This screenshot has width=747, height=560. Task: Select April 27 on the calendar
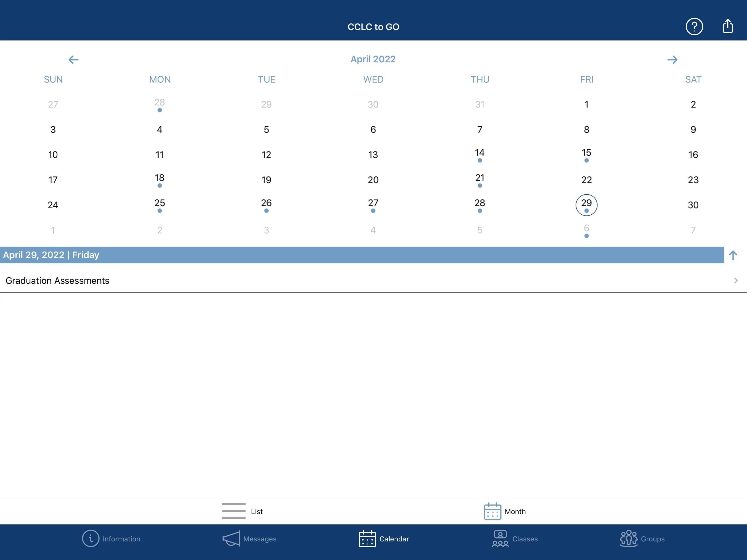[373, 205]
